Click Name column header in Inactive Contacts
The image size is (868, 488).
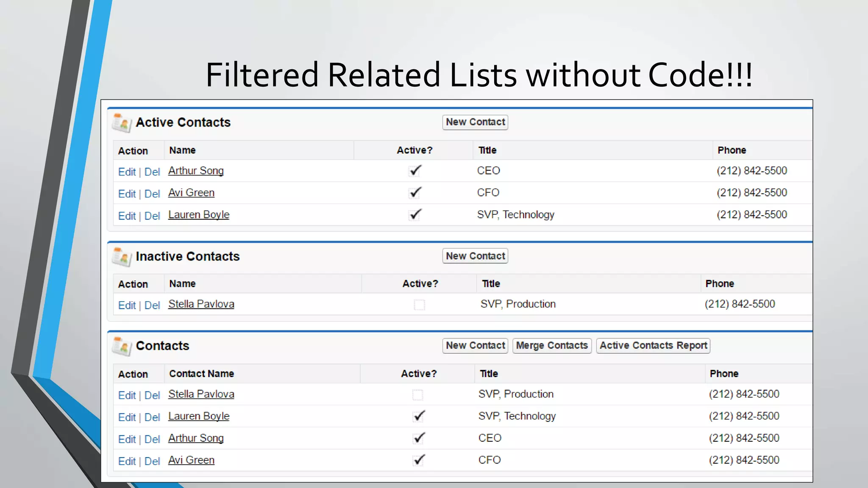(182, 284)
